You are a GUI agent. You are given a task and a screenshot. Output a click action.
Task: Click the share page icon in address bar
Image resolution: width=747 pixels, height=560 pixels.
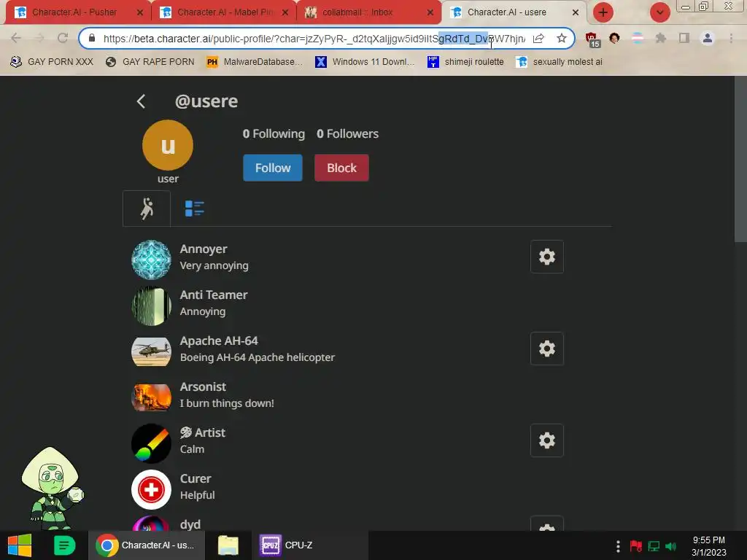point(538,38)
